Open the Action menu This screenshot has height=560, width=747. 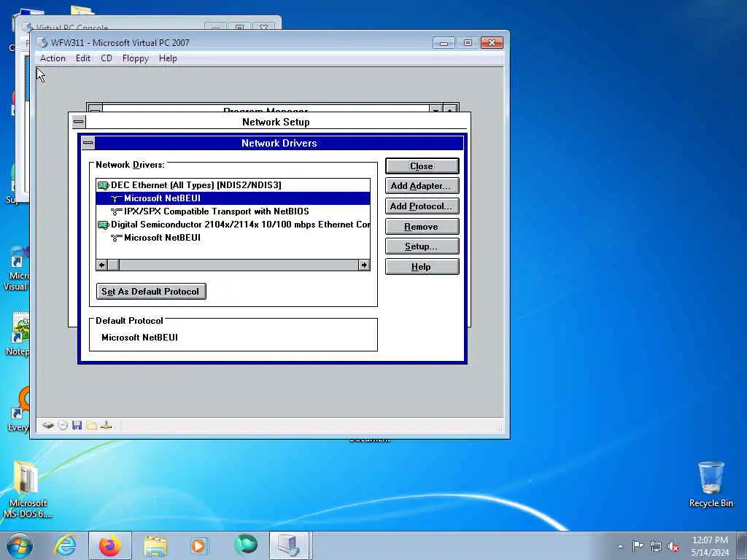(53, 58)
